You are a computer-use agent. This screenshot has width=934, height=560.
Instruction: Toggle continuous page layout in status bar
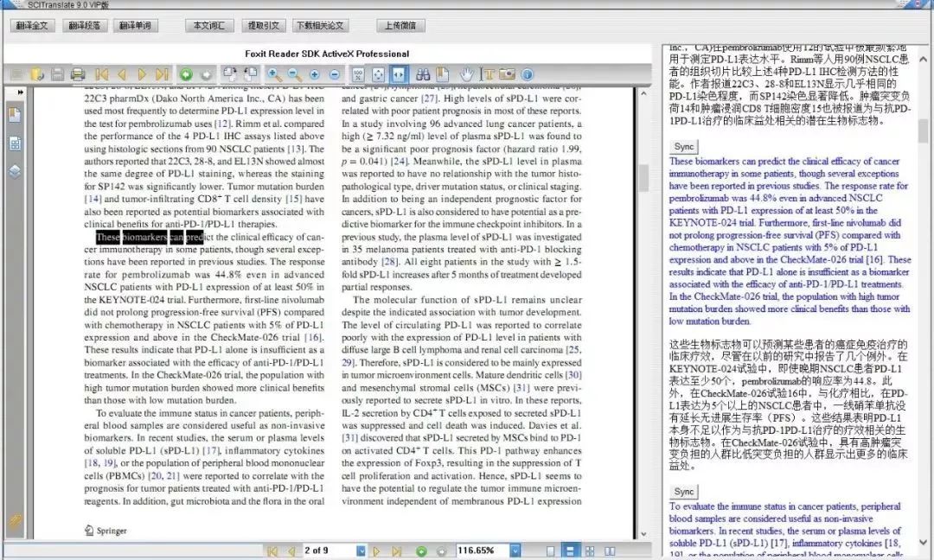(x=570, y=551)
